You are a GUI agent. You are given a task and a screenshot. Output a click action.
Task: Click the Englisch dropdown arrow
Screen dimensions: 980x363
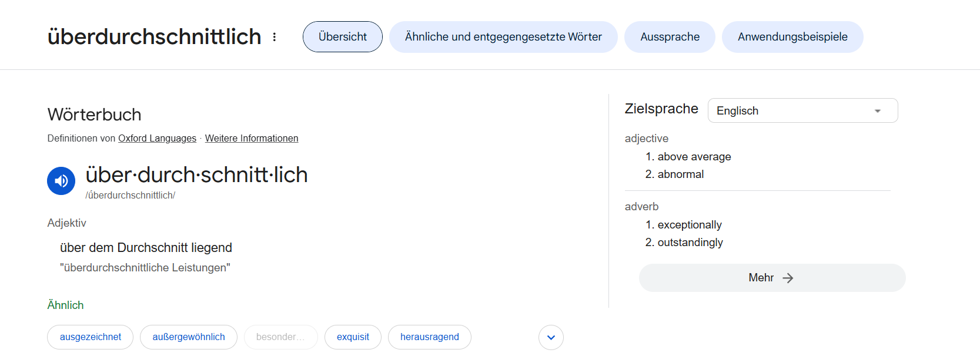point(877,111)
